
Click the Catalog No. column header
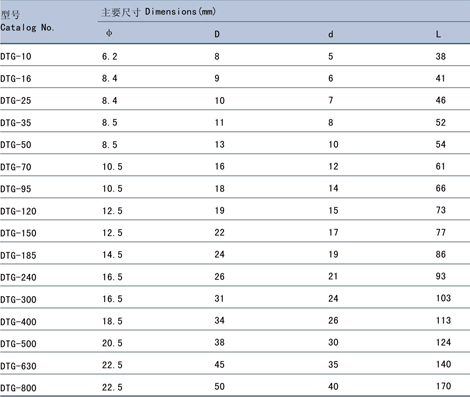(x=27, y=21)
